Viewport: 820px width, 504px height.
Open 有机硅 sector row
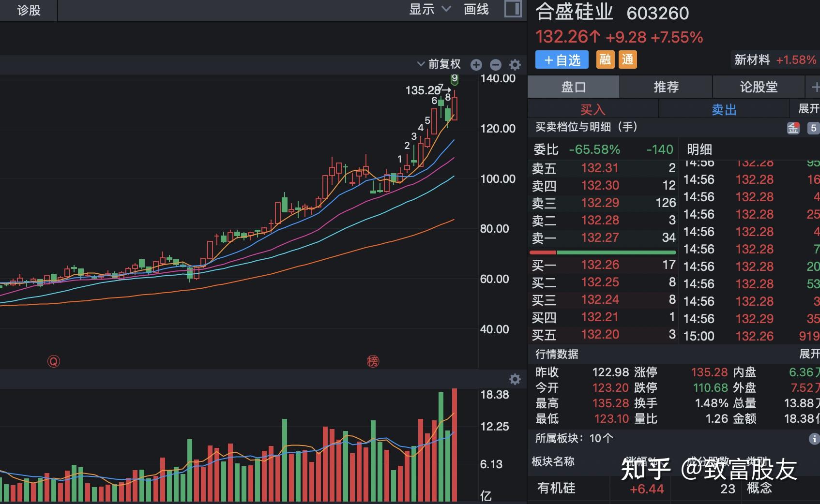tap(674, 489)
